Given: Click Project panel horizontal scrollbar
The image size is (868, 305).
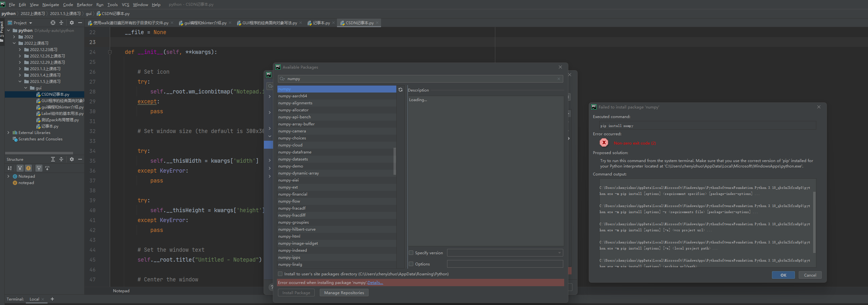Looking at the screenshot, I should tap(39, 153).
